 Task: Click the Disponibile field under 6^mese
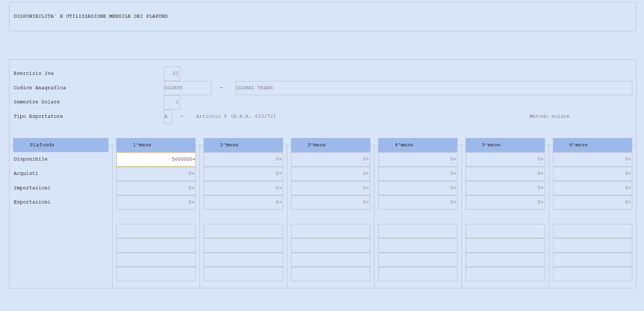(x=592, y=159)
